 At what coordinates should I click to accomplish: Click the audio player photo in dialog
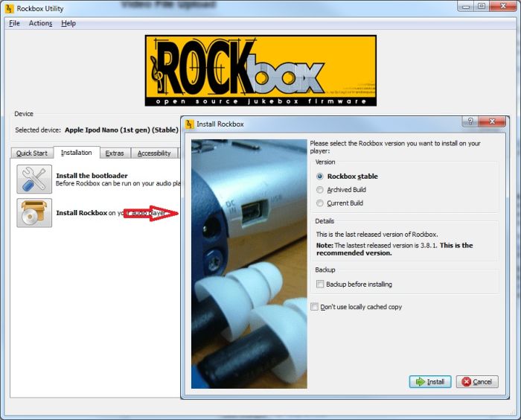point(249,264)
